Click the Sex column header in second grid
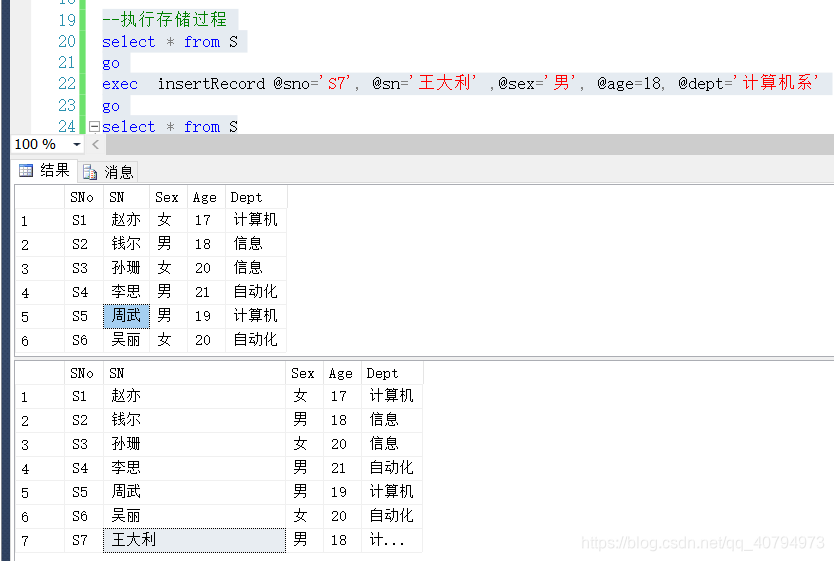 click(305, 373)
